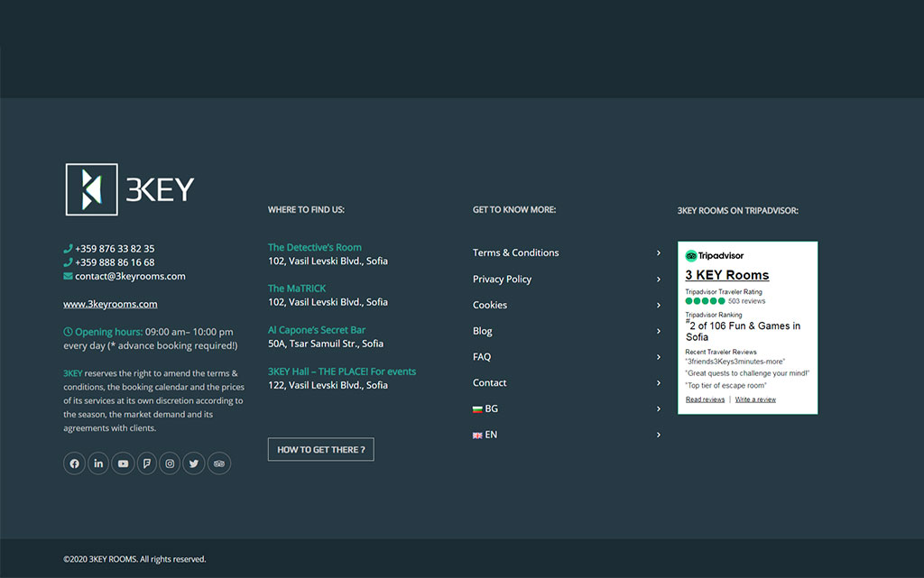Open the YouTube channel icon
Viewport: 924px width, 578px height.
pos(122,463)
